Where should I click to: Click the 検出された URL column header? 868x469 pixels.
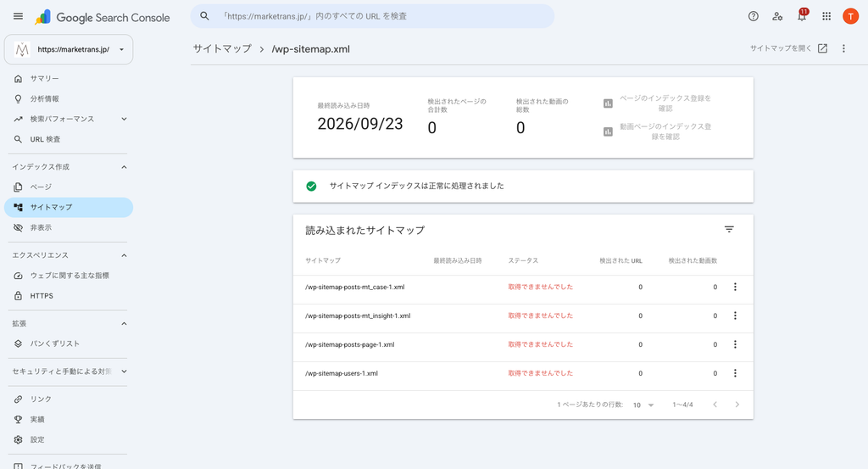tap(620, 260)
